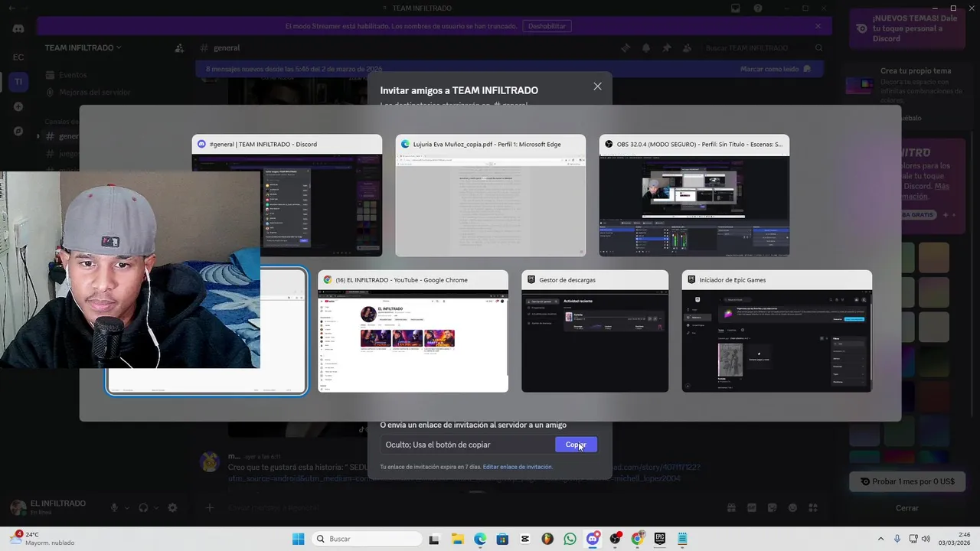Open pinned messages icon
This screenshot has width=980, height=551.
pyautogui.click(x=667, y=47)
